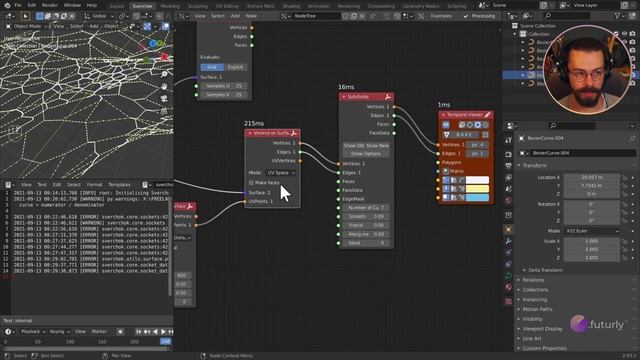This screenshot has width=640, height=360.
Task: Select the tweak cursor tool in viewport header
Action: tap(25, 16)
